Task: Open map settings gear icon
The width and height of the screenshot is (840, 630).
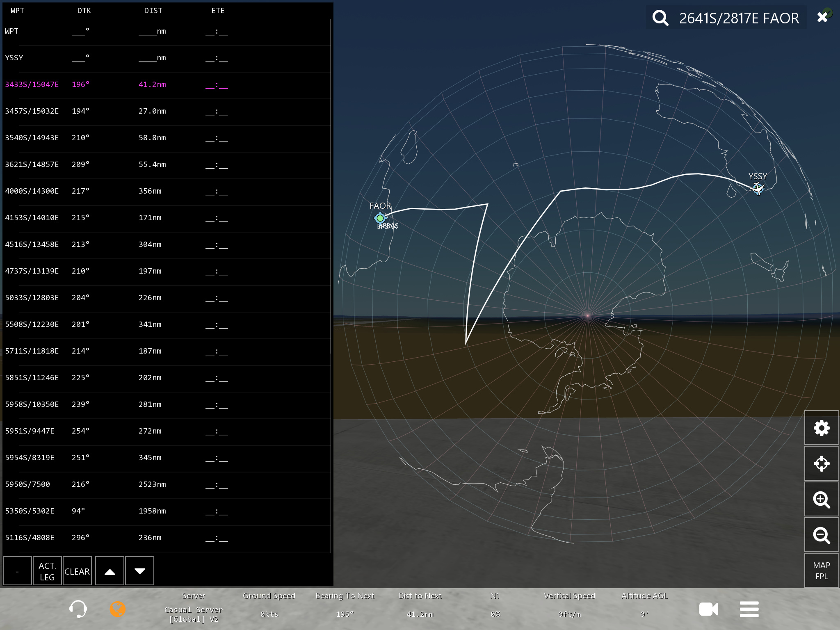Action: [x=821, y=428]
